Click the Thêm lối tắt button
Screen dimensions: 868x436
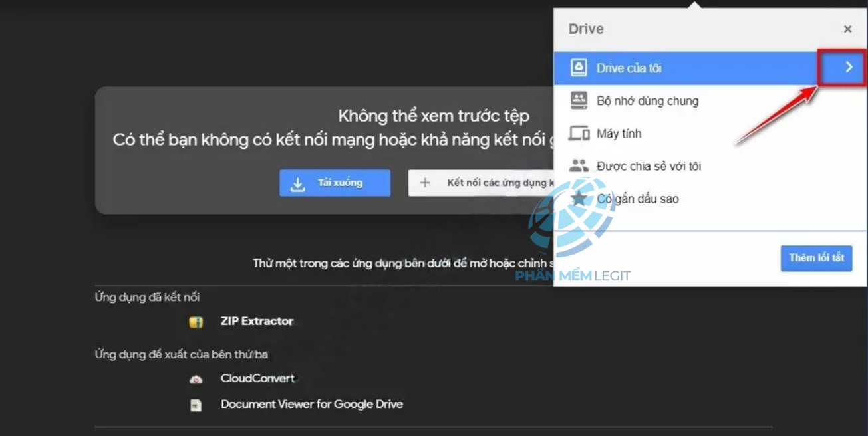click(x=816, y=258)
